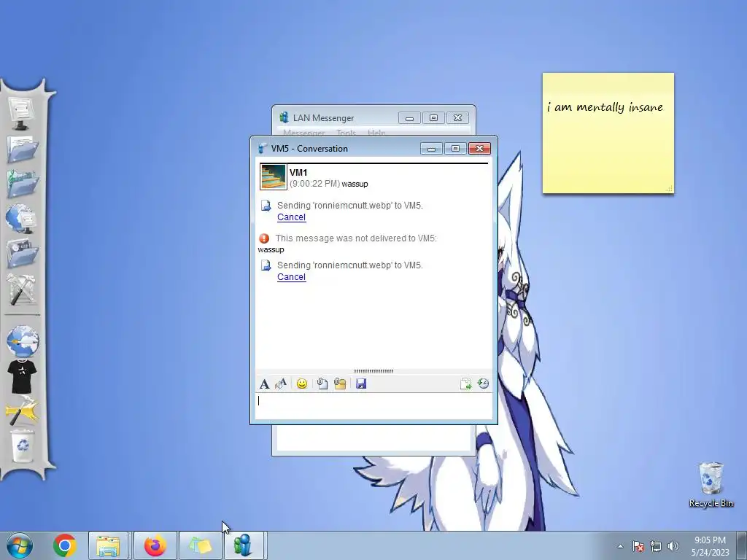
Task: Open the recycle bin in side dock
Action: tap(23, 446)
